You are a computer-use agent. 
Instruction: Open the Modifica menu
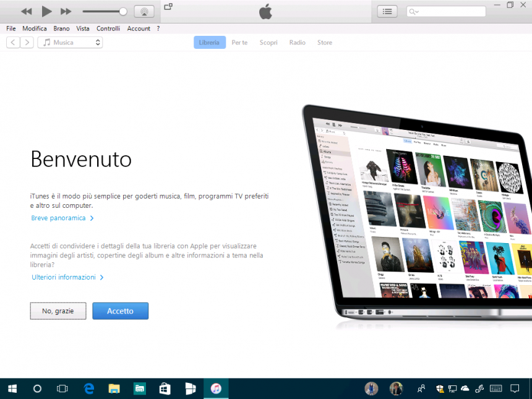coord(35,28)
